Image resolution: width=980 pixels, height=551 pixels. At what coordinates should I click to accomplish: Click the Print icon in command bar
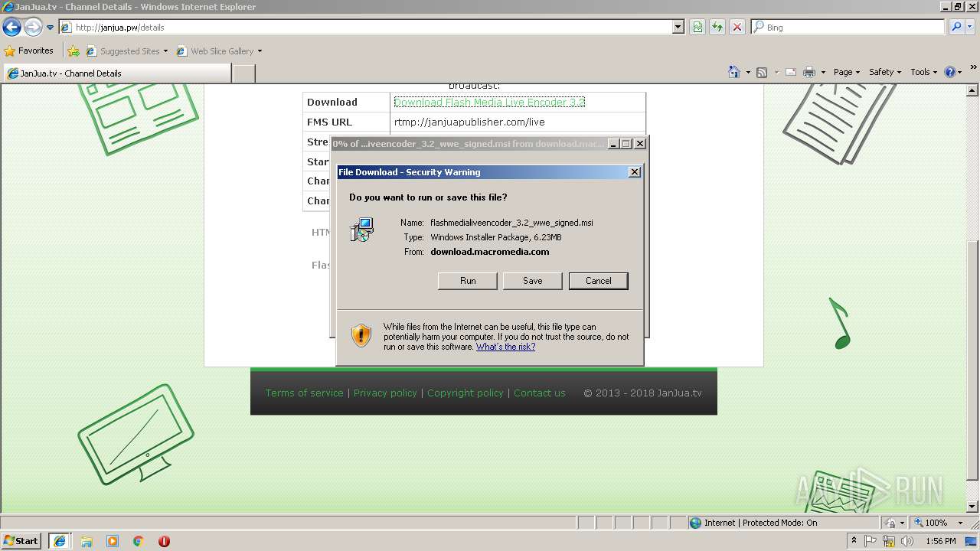pos(808,72)
